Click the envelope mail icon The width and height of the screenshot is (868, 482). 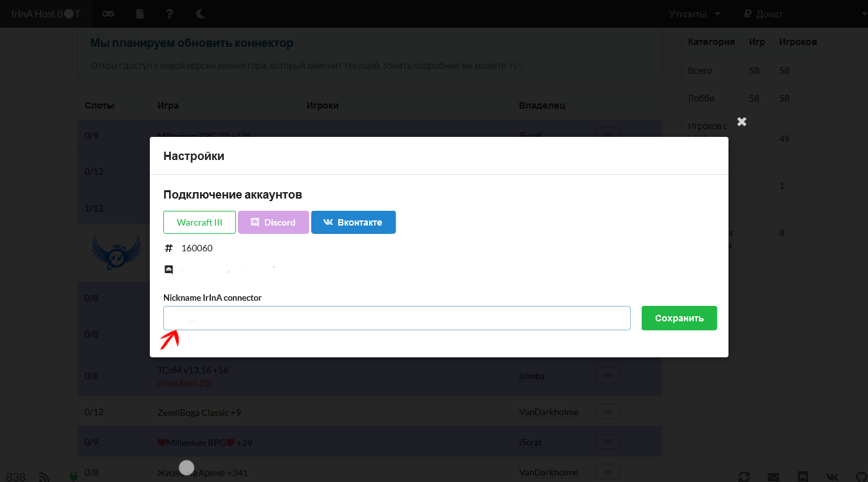click(773, 476)
